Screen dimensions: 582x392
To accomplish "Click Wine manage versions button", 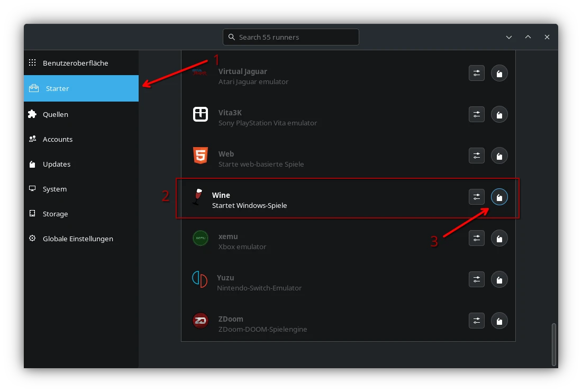I will coord(499,197).
